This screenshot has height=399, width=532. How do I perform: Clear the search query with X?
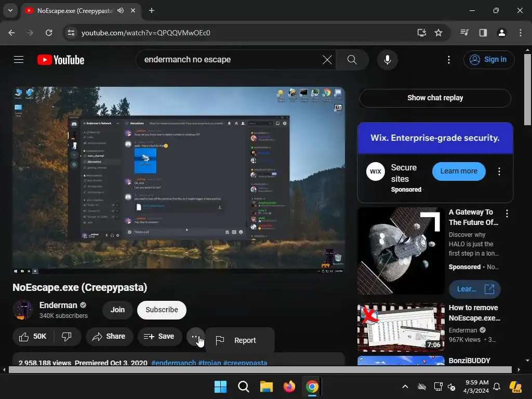pos(327,60)
